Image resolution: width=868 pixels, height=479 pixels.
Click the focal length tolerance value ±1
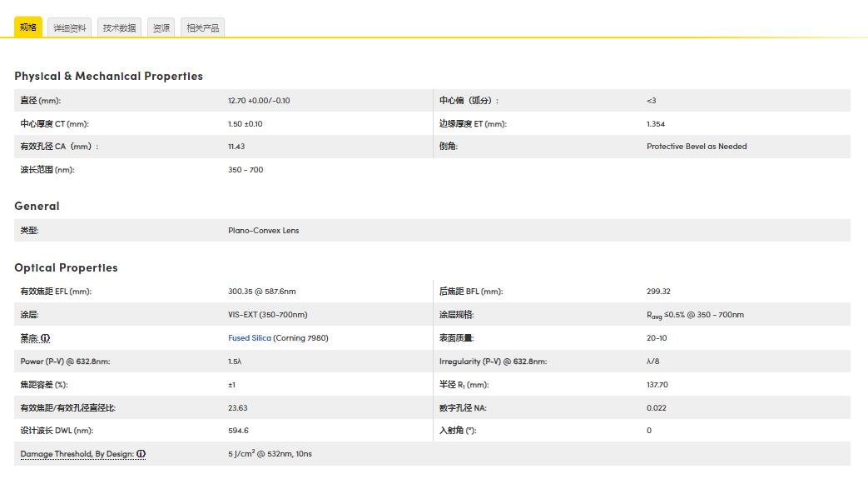coord(232,385)
